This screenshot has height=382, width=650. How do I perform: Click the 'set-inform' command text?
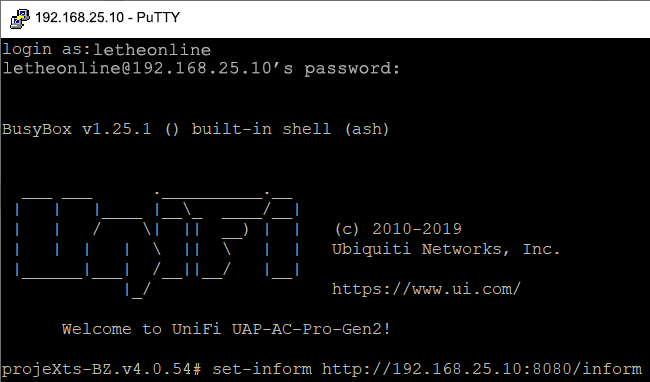pos(262,369)
